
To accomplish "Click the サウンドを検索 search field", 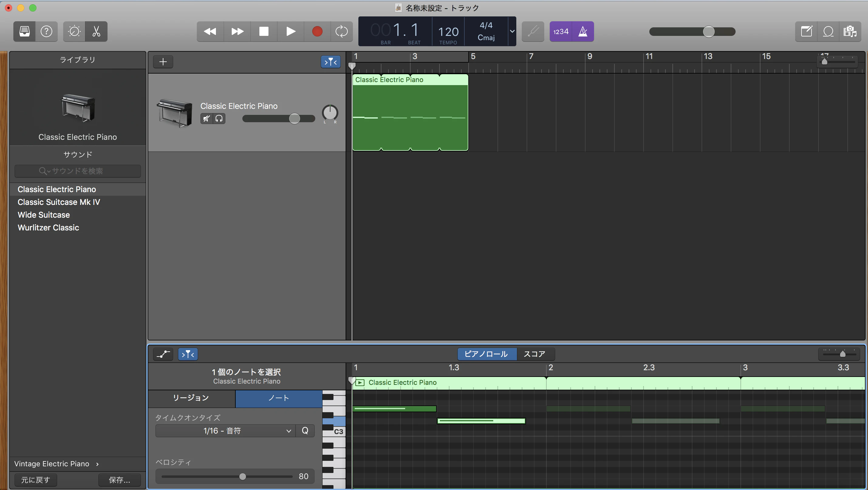I will coord(77,171).
